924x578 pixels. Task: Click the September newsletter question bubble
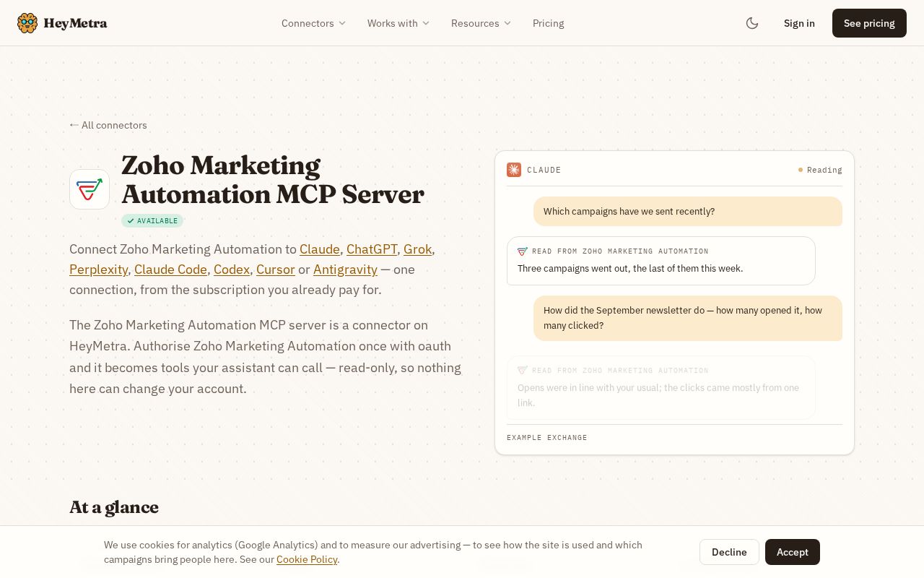click(688, 318)
